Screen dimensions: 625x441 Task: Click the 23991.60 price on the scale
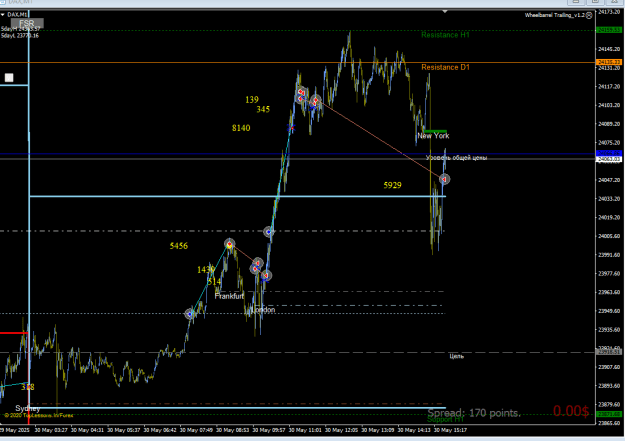pos(609,255)
